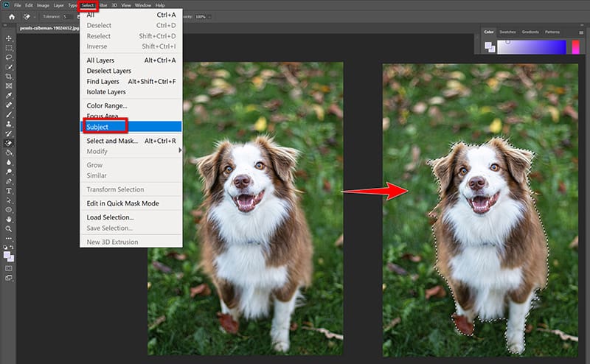Select the Eyedropper tool
Viewport: 590px width, 364px height.
pos(9,95)
